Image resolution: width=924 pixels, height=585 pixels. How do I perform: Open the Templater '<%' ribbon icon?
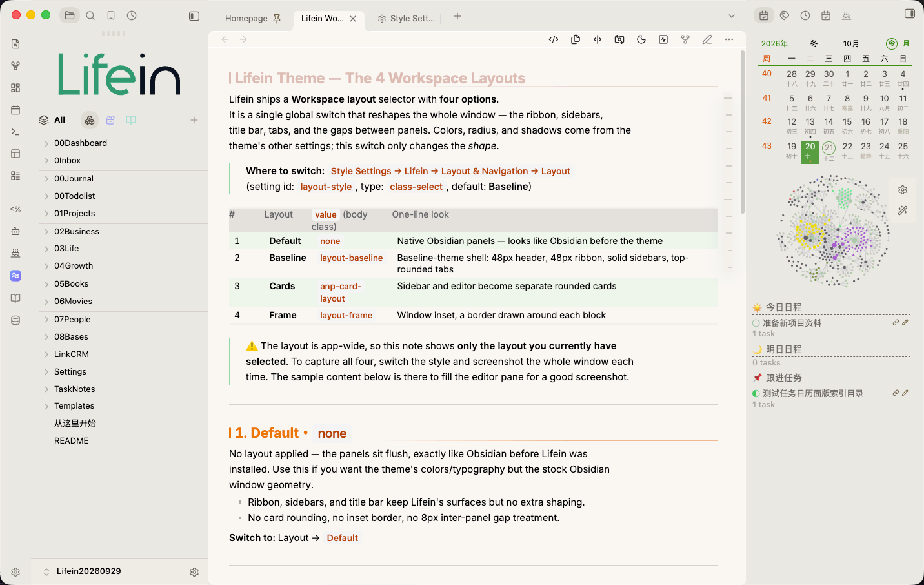point(15,209)
